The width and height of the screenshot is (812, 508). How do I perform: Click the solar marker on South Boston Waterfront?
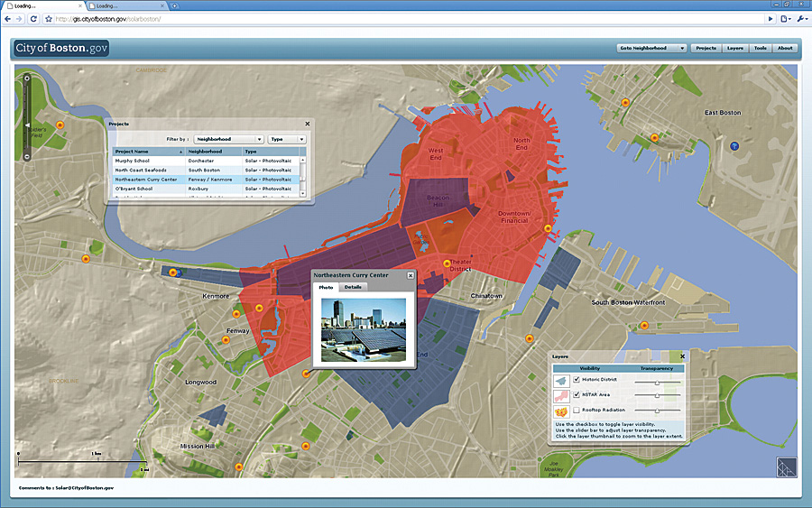coord(644,325)
